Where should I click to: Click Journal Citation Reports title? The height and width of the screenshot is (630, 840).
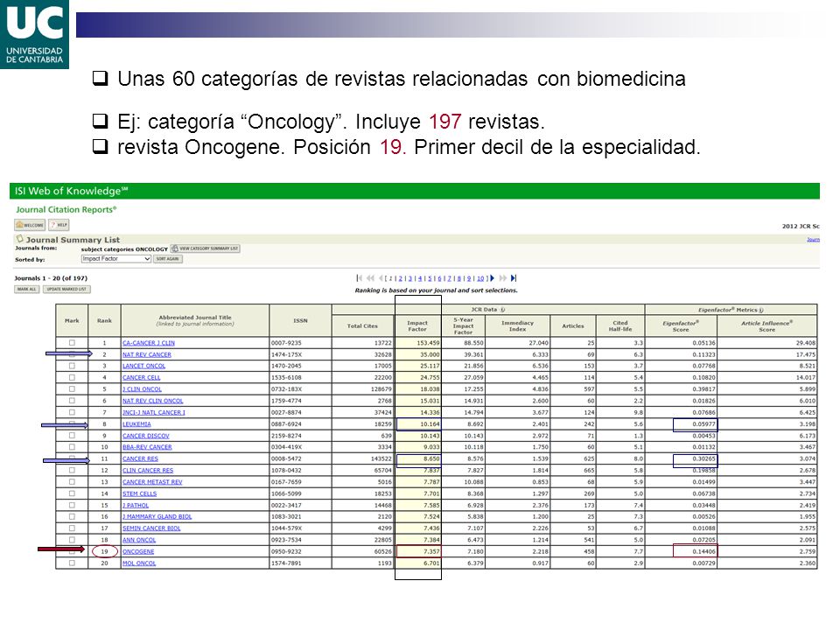pyautogui.click(x=66, y=209)
